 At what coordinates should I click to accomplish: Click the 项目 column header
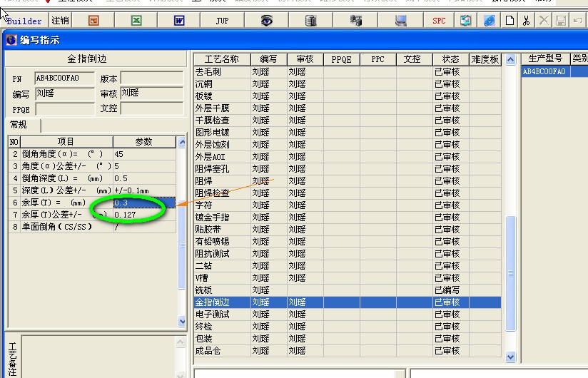pos(66,142)
